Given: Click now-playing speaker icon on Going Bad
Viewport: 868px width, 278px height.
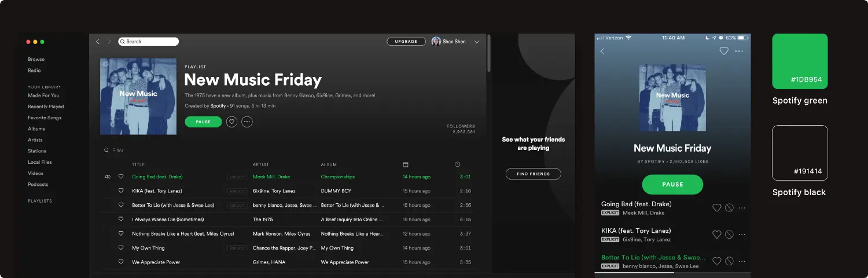Looking at the screenshot, I should click(x=108, y=177).
